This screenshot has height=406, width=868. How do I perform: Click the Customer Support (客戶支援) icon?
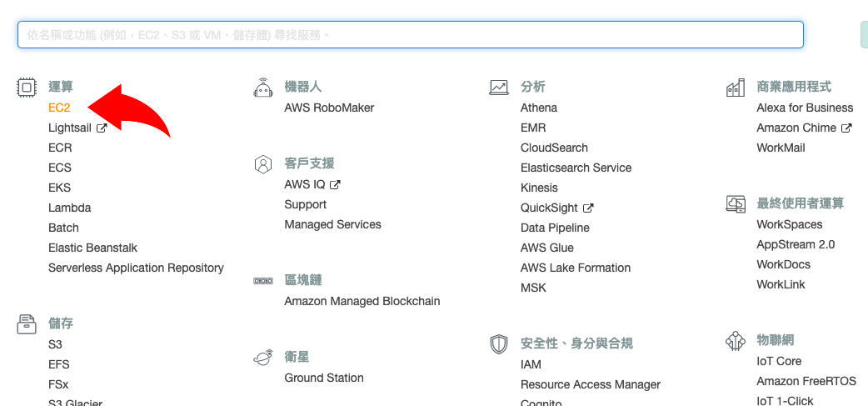(x=263, y=164)
